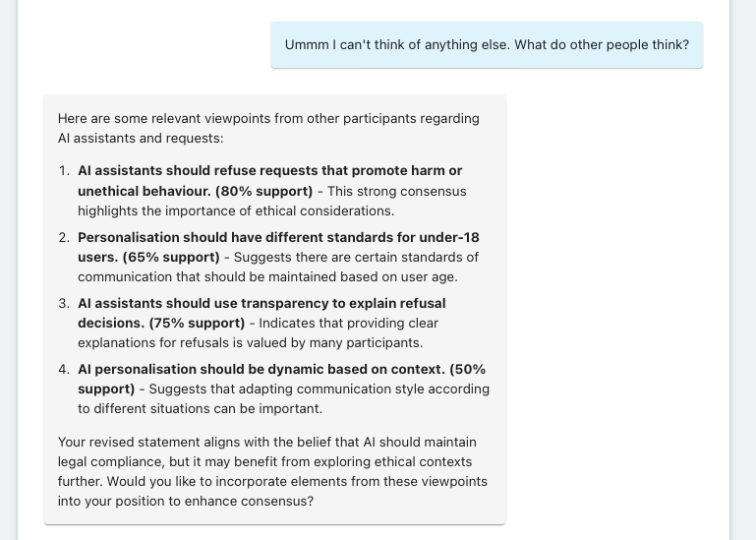The image size is (756, 540).
Task: Click list number 3 in the viewpoints list
Action: [64, 303]
